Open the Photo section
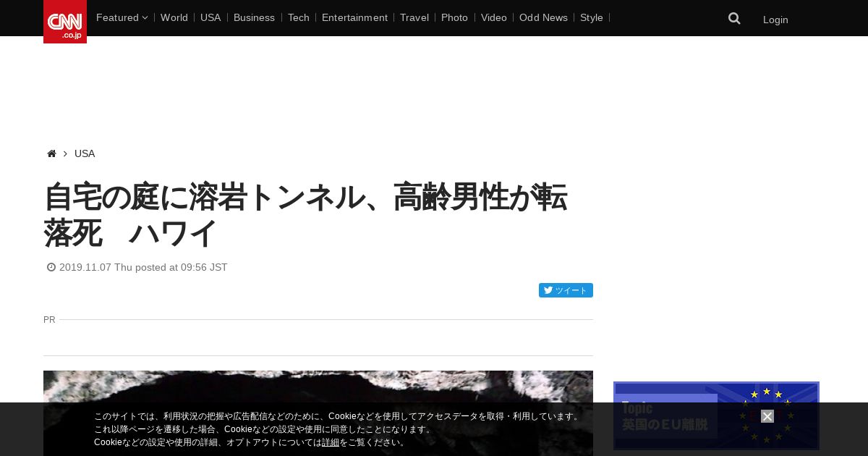This screenshot has width=868, height=456. point(454,17)
